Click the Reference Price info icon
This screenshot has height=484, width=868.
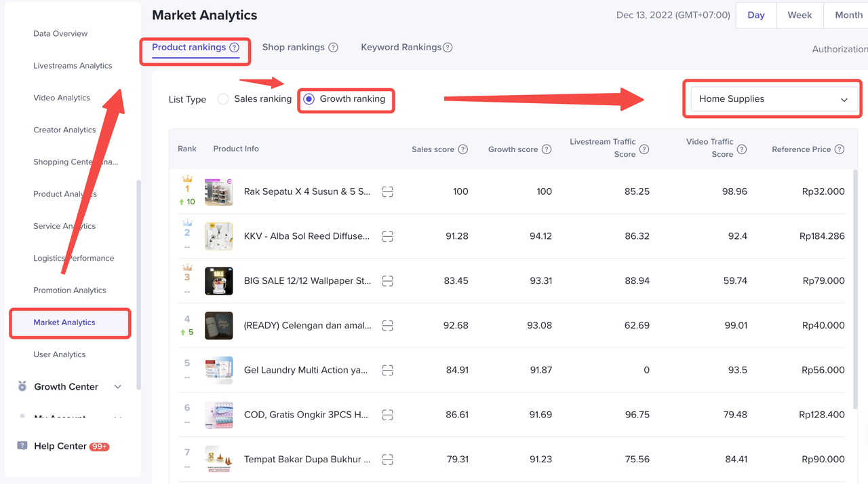click(x=840, y=149)
